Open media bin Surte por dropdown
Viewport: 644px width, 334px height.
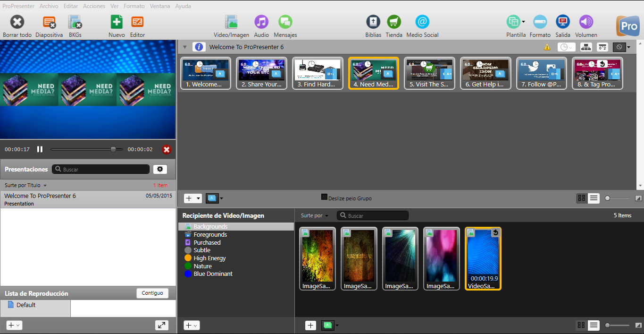click(x=315, y=215)
